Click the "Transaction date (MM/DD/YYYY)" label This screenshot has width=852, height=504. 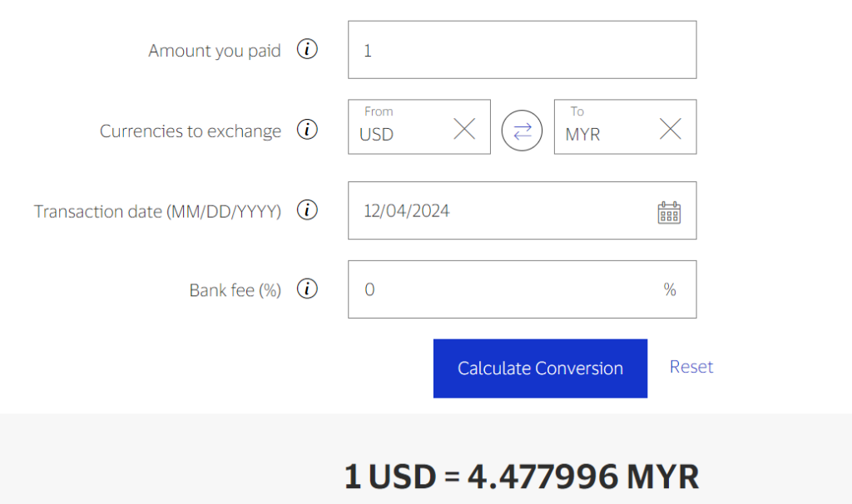tap(157, 212)
